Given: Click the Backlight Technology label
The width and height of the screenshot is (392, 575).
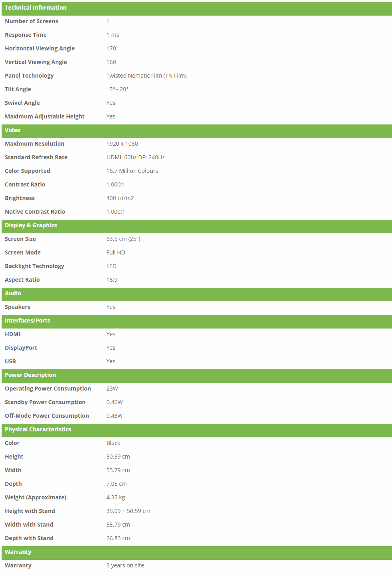Looking at the screenshot, I should [34, 266].
